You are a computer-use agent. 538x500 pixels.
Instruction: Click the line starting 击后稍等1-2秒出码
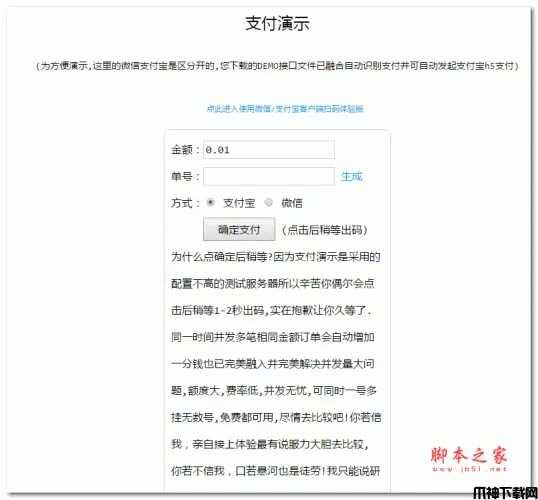pyautogui.click(x=271, y=310)
